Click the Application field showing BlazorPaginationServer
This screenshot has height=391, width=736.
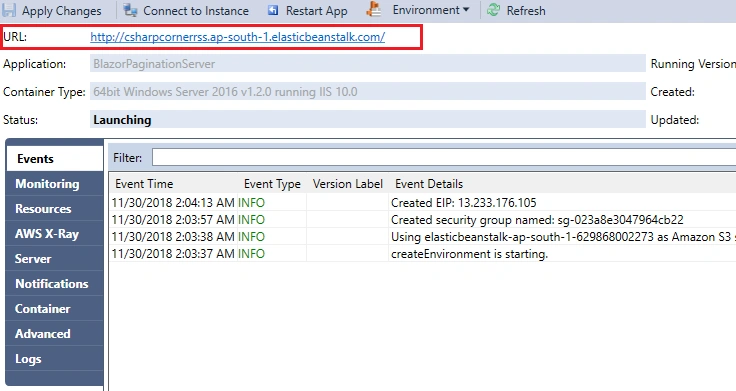click(x=368, y=63)
